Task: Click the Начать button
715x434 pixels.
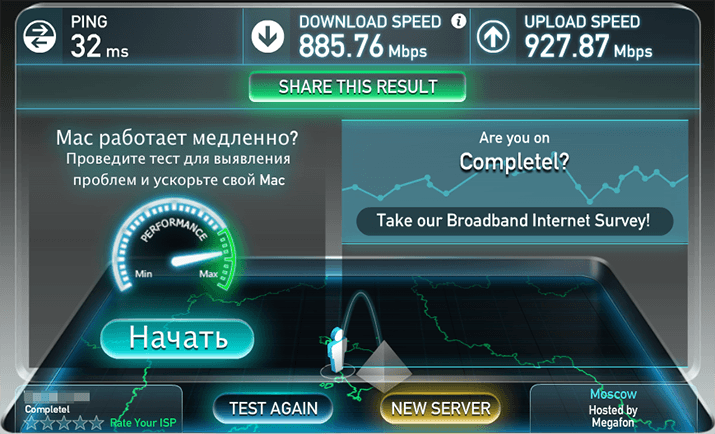Action: tap(177, 338)
